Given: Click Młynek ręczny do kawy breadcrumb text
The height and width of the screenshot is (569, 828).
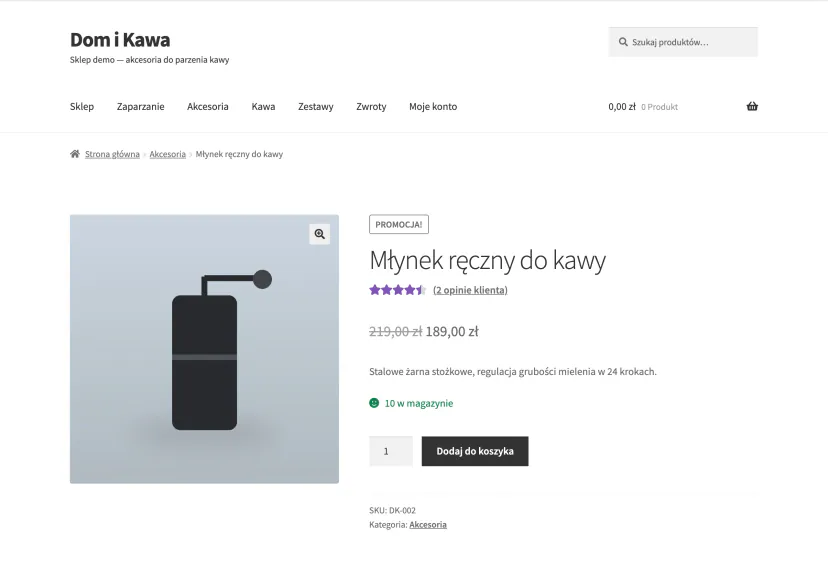Looking at the screenshot, I should pyautogui.click(x=239, y=154).
